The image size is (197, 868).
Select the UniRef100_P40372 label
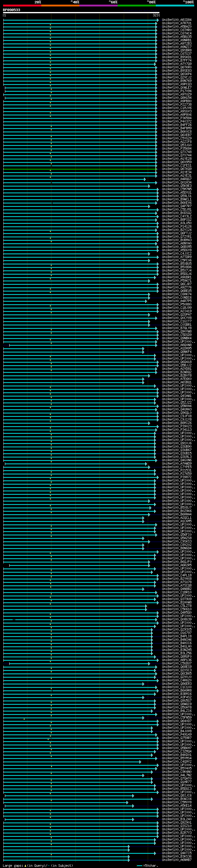tap(177, 121)
